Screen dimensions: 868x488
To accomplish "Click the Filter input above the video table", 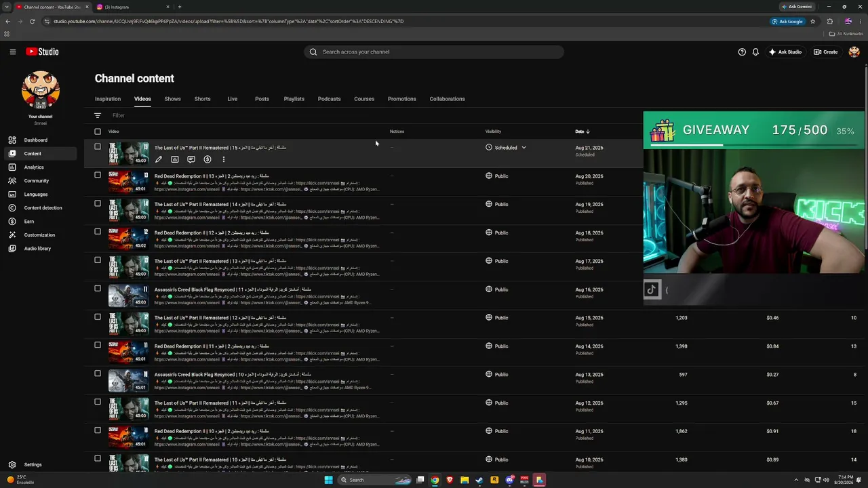I will [119, 116].
